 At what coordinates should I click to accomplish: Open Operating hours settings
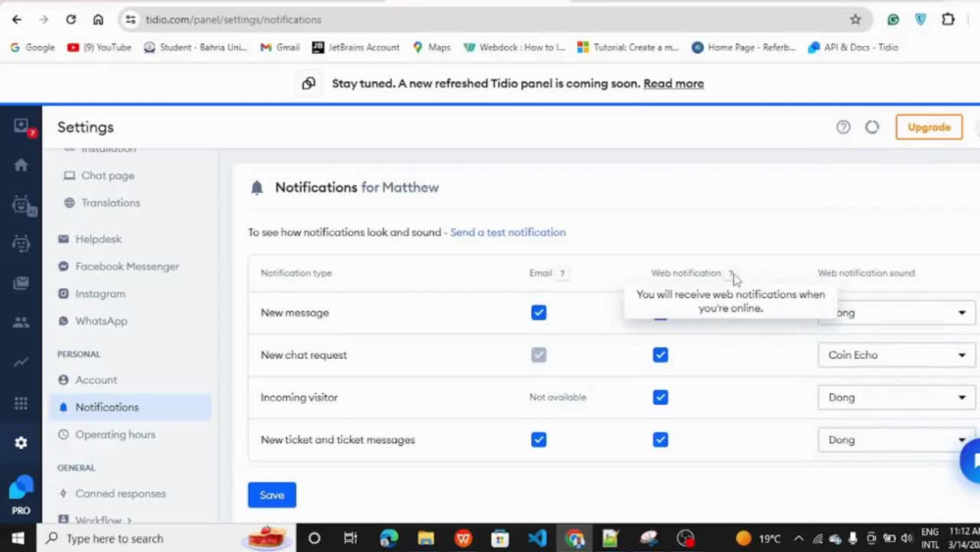coord(115,434)
